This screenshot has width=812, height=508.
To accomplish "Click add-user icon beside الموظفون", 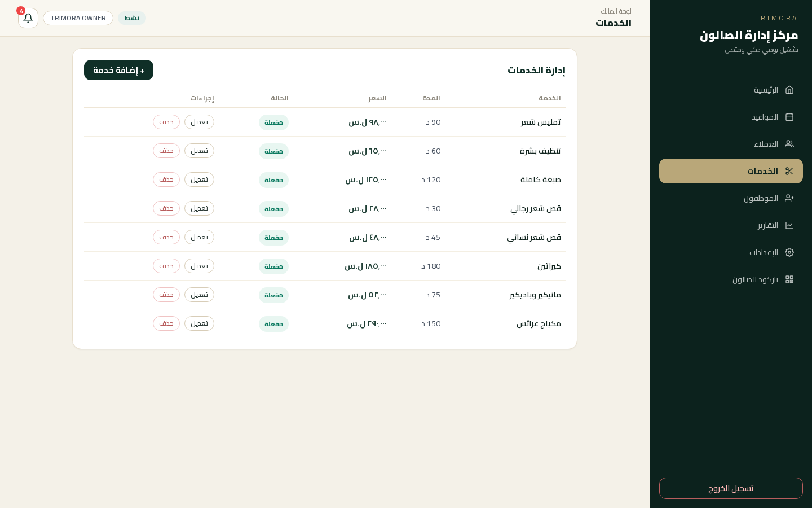I will point(789,198).
